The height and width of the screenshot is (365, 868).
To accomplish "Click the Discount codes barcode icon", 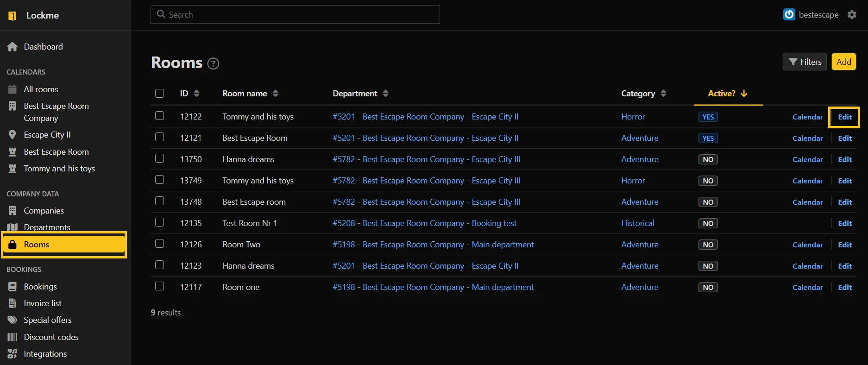I will (13, 337).
